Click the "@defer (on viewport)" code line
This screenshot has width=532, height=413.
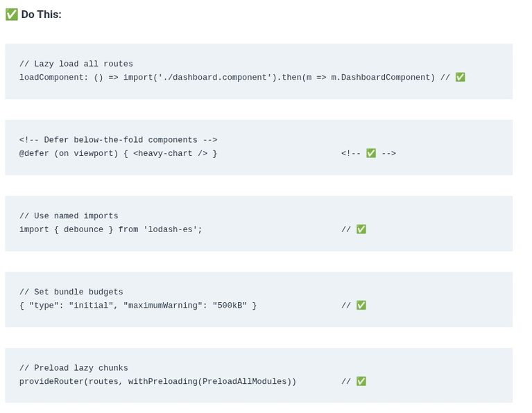pyautogui.click(x=118, y=153)
